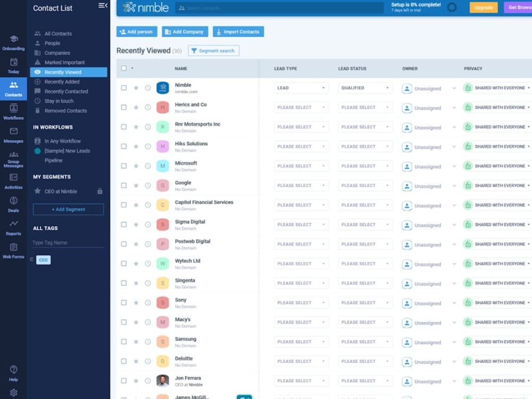Image resolution: width=532 pixels, height=399 pixels.
Task: Select People in the sidebar list
Action: (x=52, y=43)
